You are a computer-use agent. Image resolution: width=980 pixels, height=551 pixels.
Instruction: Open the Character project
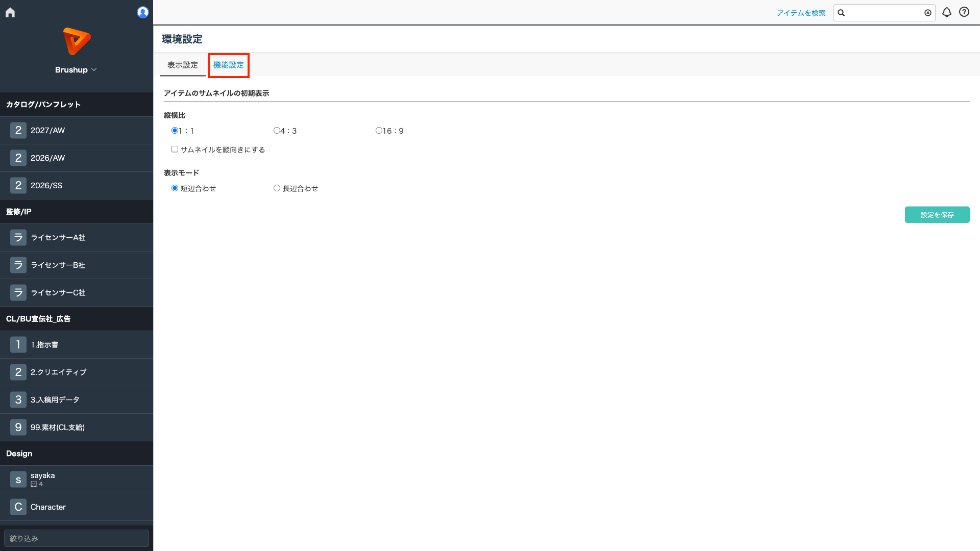click(x=77, y=507)
